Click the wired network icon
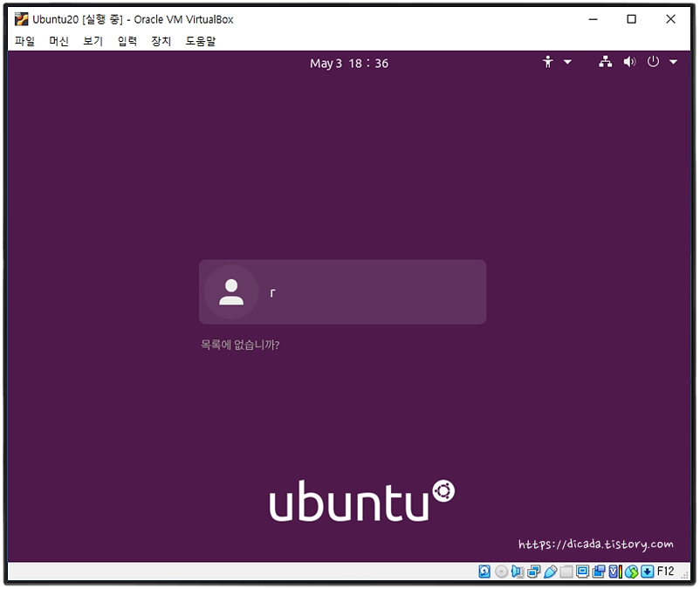 [606, 62]
